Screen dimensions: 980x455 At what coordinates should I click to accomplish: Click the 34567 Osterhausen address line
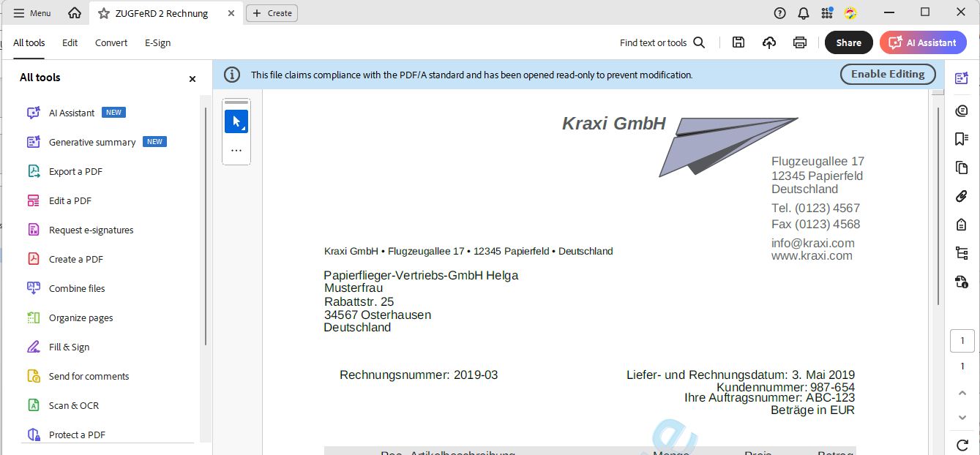click(x=378, y=315)
